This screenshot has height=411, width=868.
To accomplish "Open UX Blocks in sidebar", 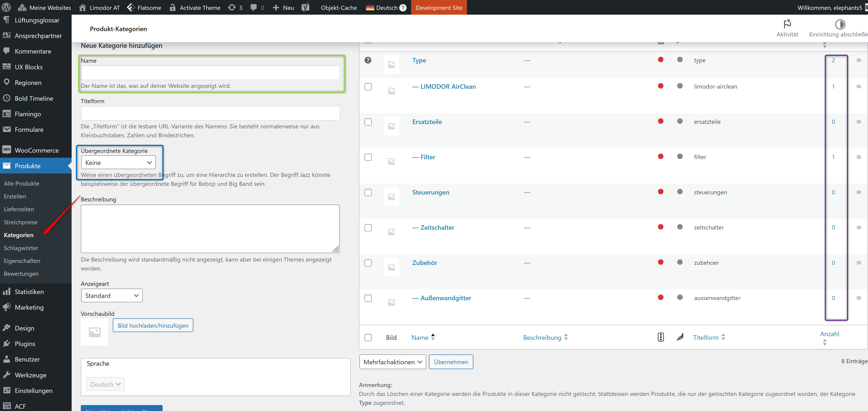I will click(x=29, y=67).
